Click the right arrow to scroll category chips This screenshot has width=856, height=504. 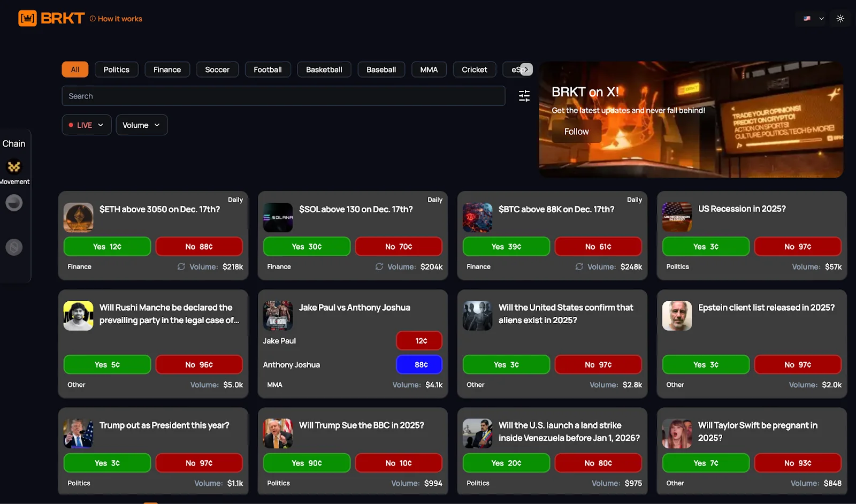[x=526, y=69]
